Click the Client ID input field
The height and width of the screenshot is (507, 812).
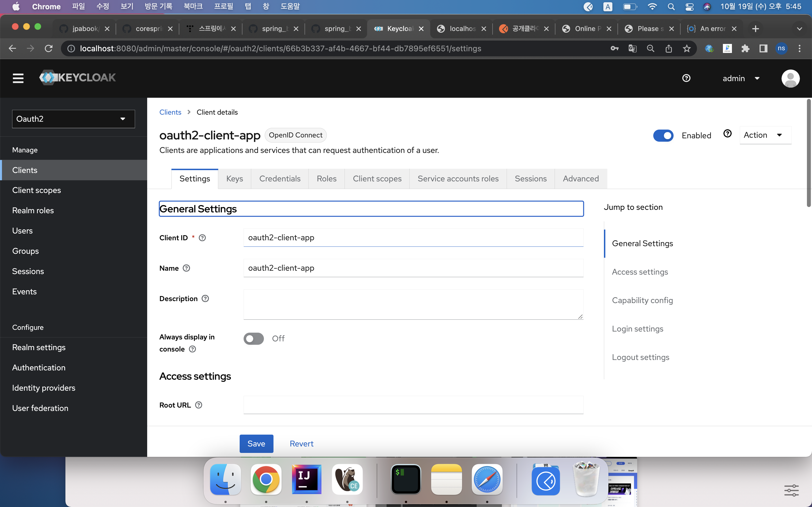click(x=413, y=237)
